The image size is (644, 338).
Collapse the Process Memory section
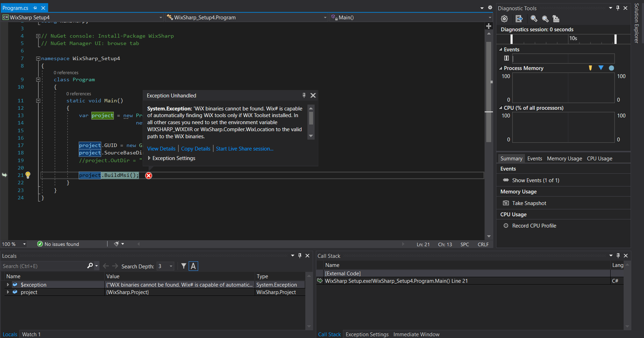point(501,68)
